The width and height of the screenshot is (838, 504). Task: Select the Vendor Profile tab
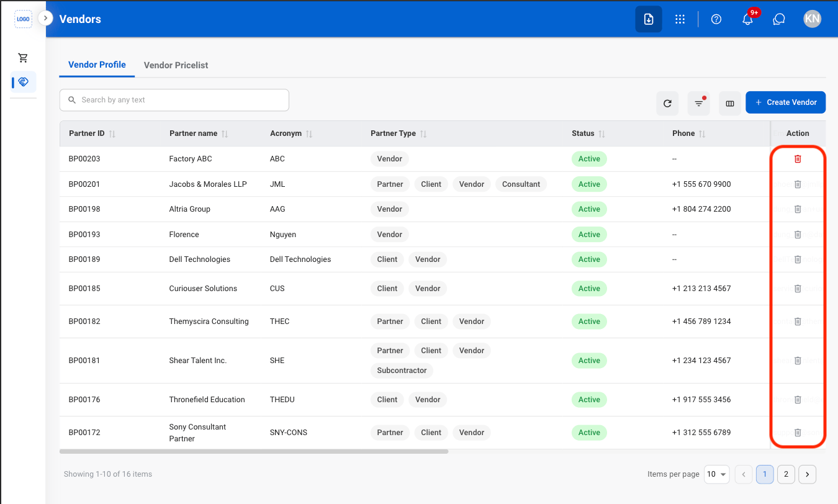[97, 65]
